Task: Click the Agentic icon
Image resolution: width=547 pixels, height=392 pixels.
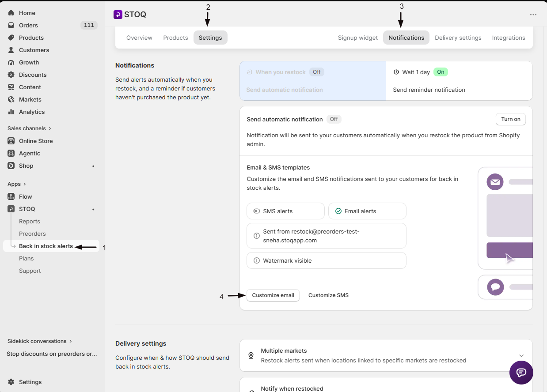Action: 11,153
